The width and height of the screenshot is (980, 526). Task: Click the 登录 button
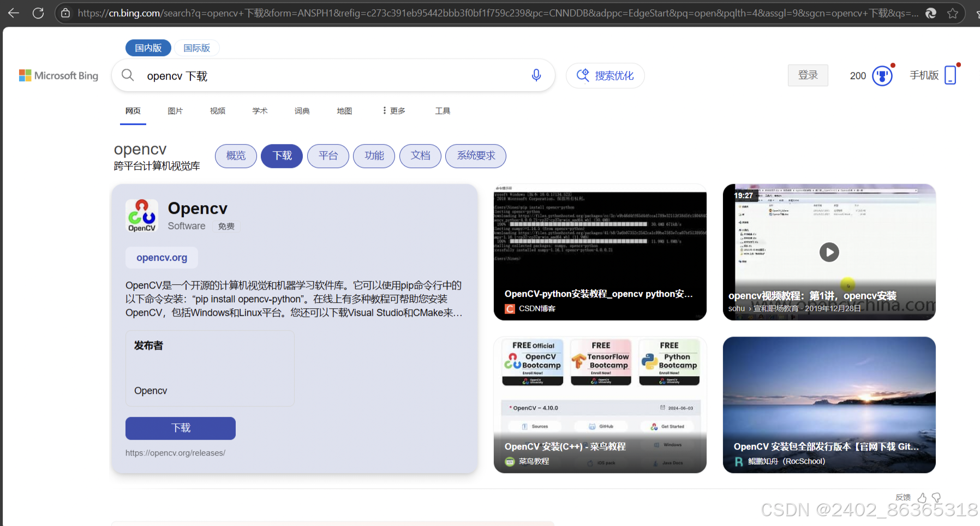808,75
